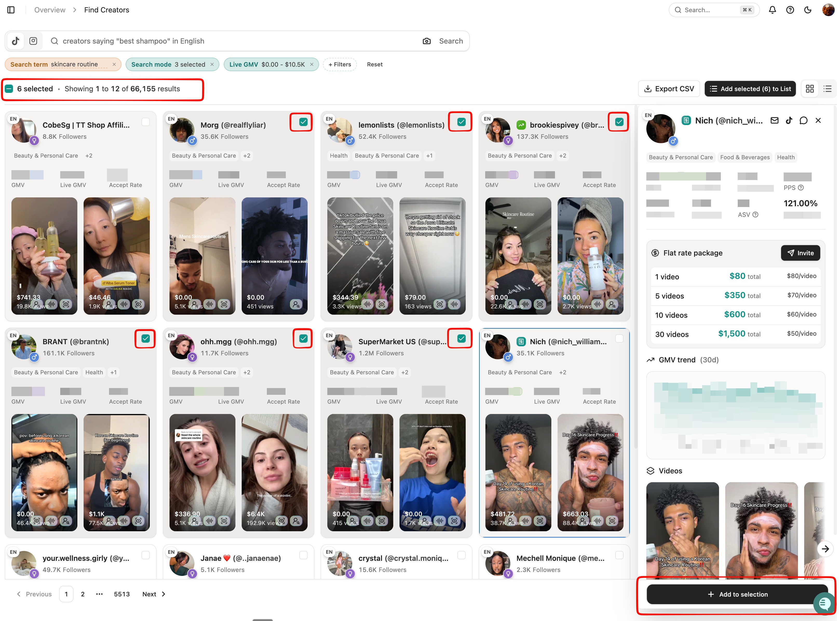
Task: Select the CobeSg creator checkbox
Action: (146, 122)
